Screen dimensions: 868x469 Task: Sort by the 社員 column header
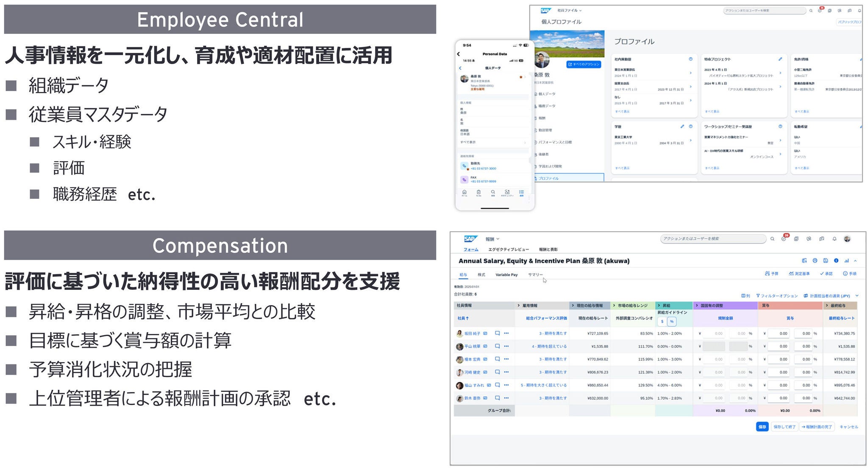point(463,318)
